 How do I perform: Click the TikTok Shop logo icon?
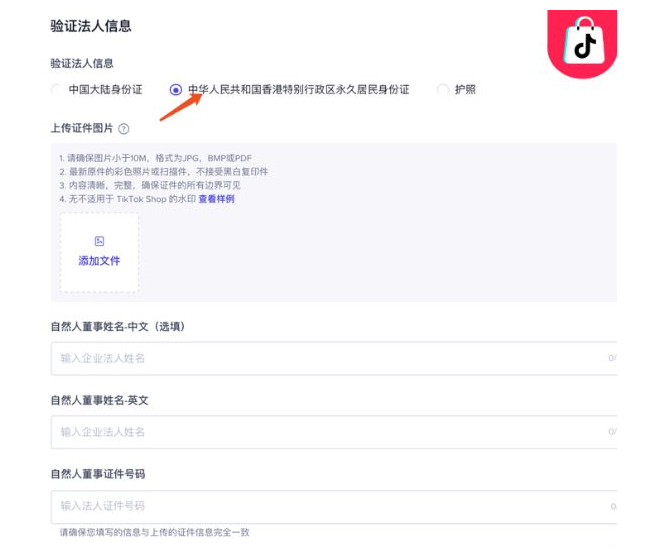click(582, 45)
